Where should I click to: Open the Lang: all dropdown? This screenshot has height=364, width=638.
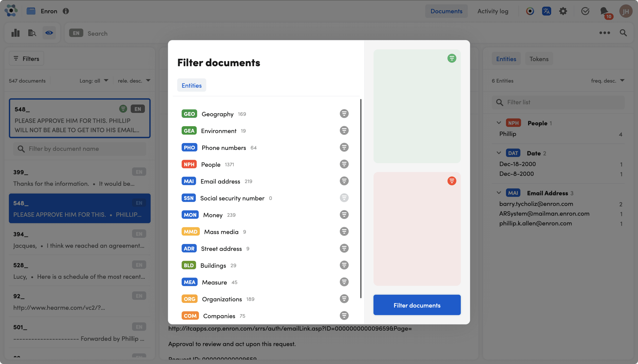coord(94,81)
